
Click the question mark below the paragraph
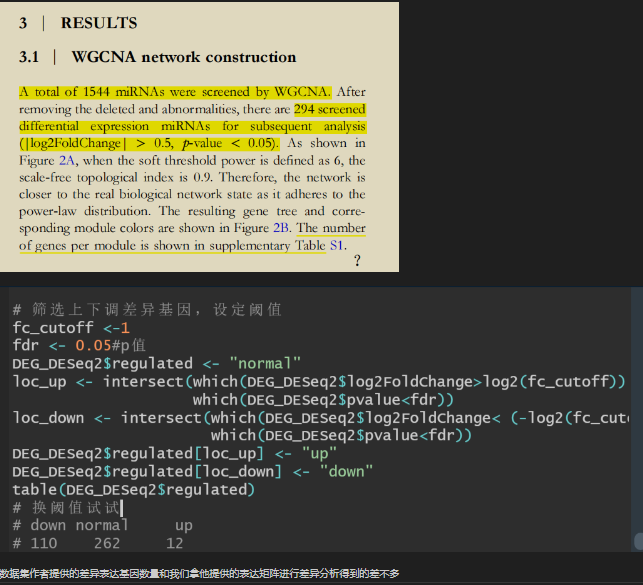(x=357, y=261)
